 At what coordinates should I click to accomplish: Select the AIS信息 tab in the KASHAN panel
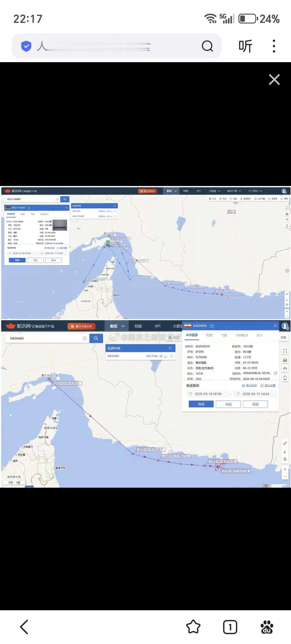tap(192, 335)
